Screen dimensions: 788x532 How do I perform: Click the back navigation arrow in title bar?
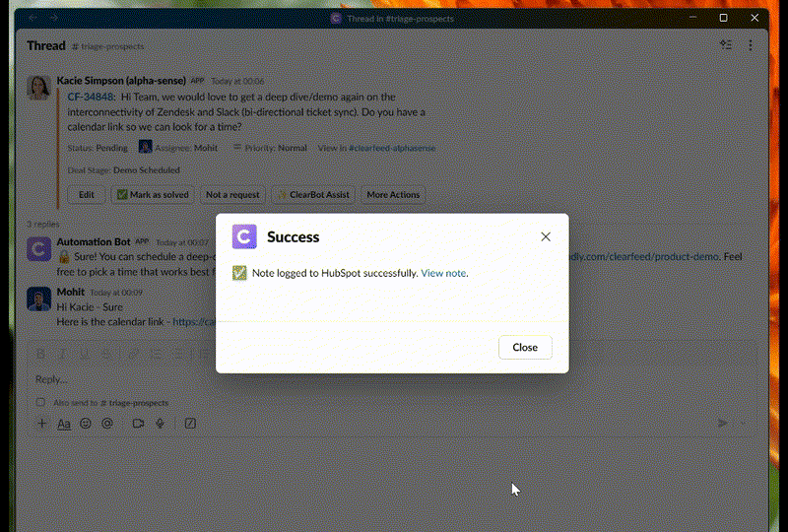click(32, 18)
